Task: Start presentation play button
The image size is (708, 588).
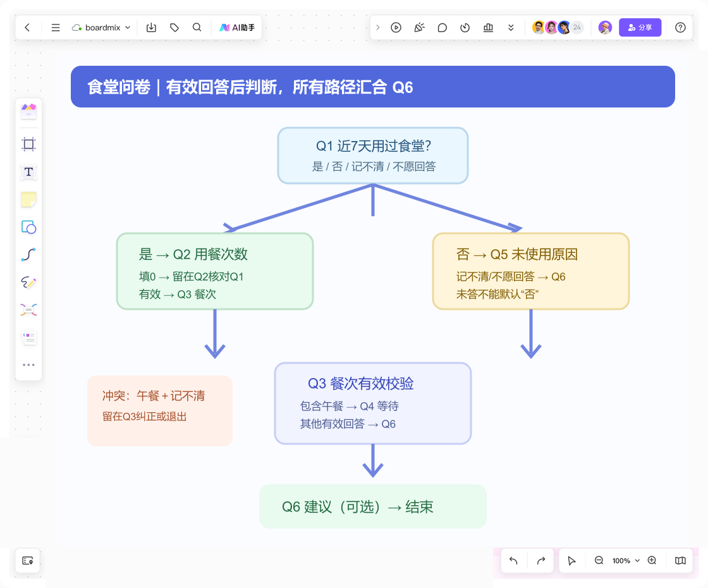Action: coord(396,28)
